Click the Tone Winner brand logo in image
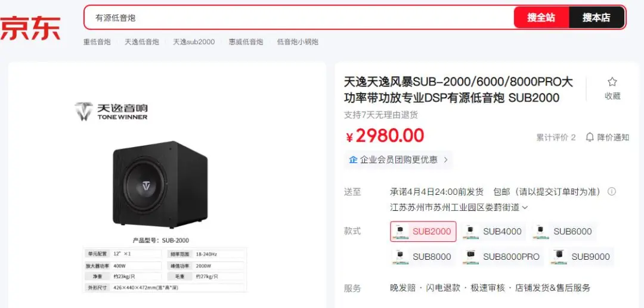644x308 pixels. (x=111, y=111)
